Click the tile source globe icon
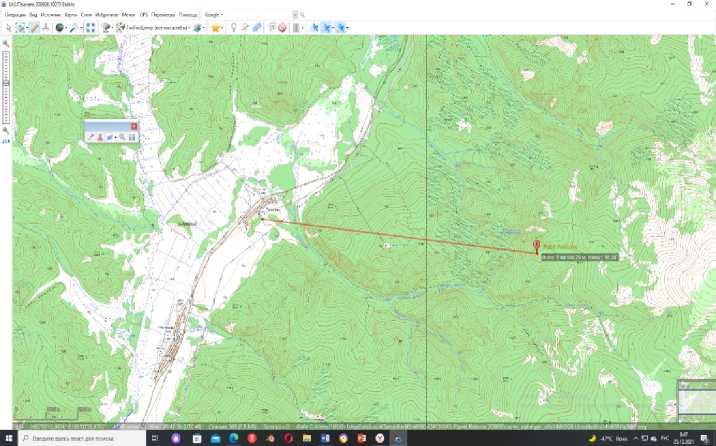 [x=59, y=28]
